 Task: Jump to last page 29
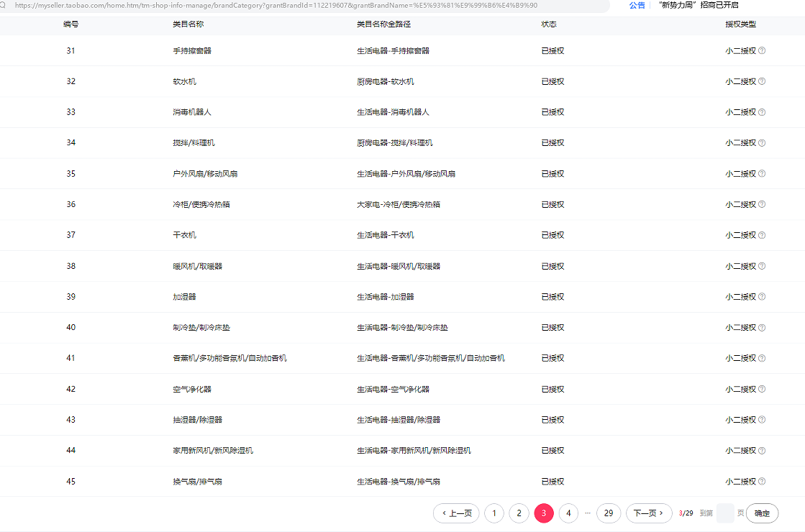coord(609,513)
